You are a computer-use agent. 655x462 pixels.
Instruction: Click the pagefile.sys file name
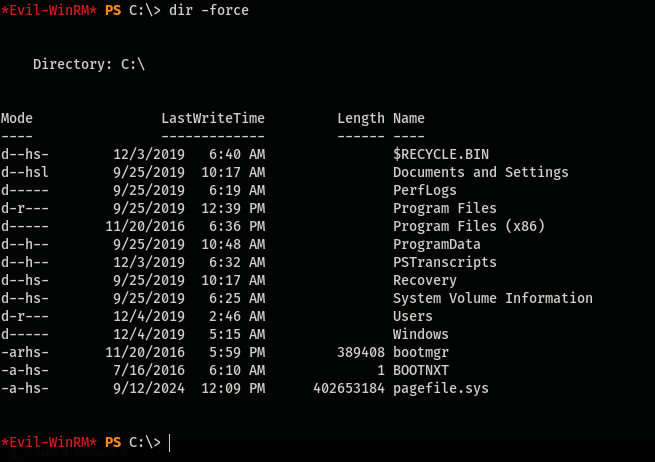coord(441,388)
